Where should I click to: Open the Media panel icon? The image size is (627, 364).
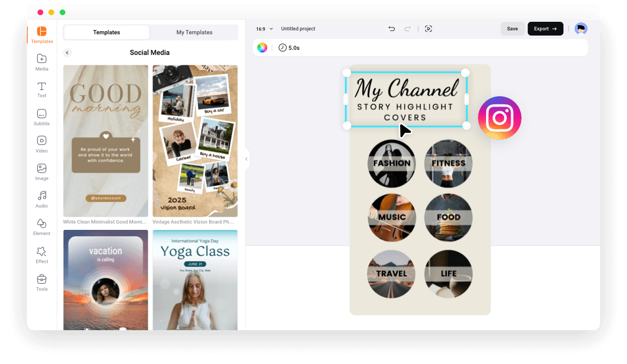(x=42, y=58)
